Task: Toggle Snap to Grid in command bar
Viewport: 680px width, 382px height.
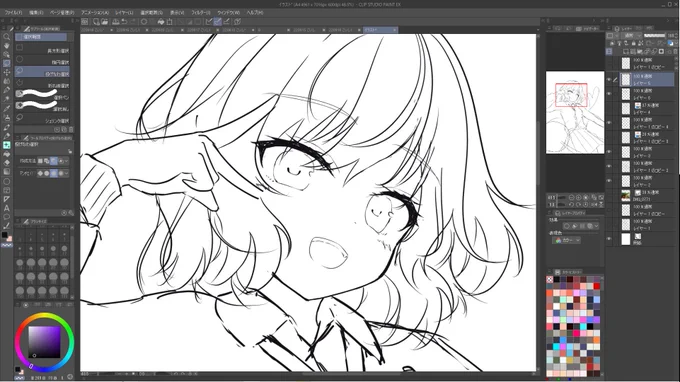Action: click(226, 21)
